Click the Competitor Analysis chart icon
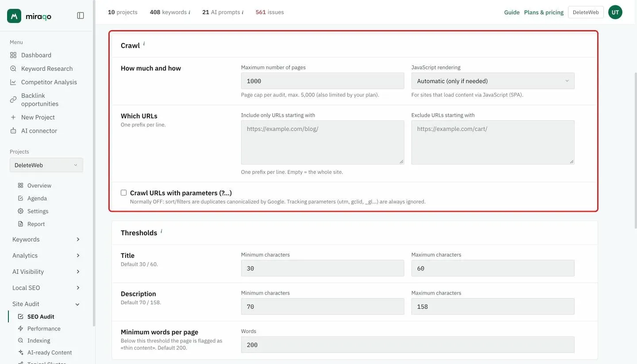This screenshot has width=637, height=364. (13, 82)
